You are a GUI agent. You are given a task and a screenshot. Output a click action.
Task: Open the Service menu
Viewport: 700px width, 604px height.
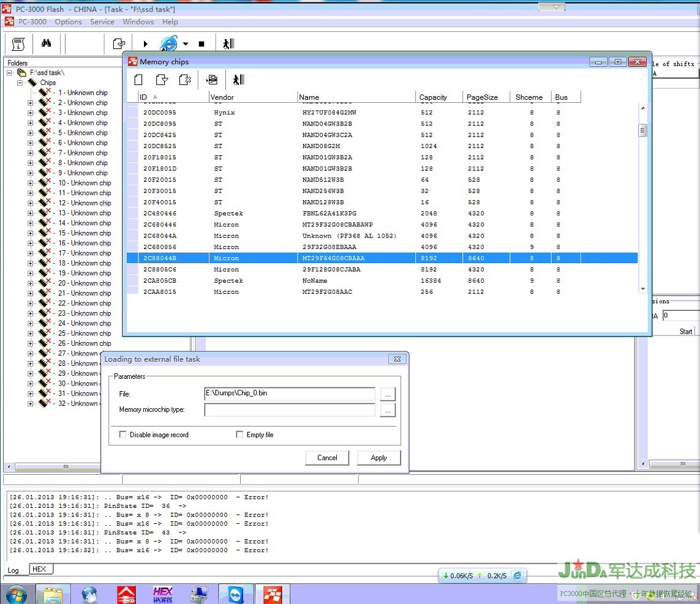click(x=102, y=21)
